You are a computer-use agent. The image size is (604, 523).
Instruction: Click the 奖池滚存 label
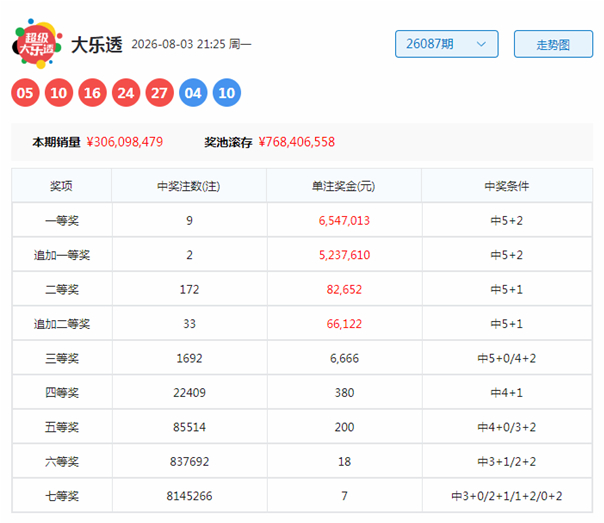[x=228, y=142]
